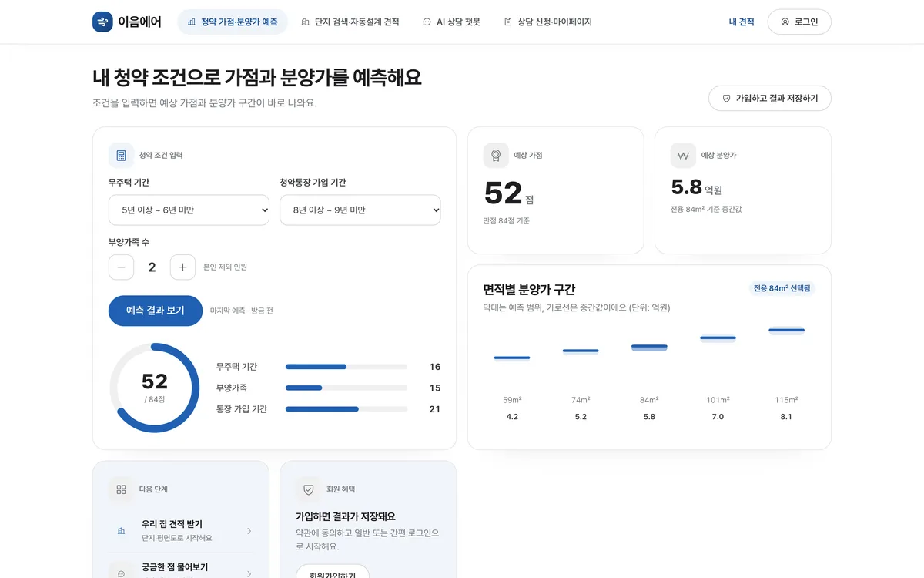Click the 로그인 button
Image resolution: width=924 pixels, height=578 pixels.
click(x=799, y=22)
